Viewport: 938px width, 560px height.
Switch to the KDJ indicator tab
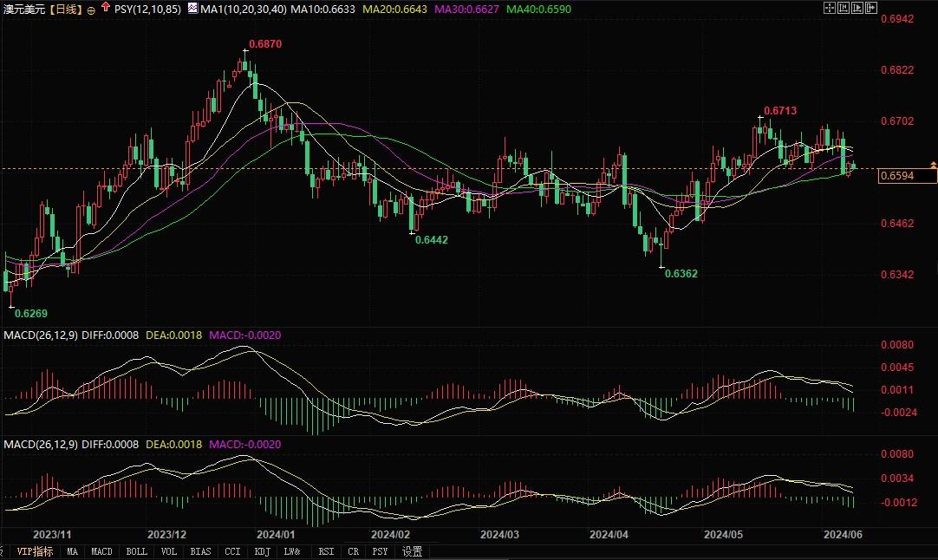pos(261,551)
